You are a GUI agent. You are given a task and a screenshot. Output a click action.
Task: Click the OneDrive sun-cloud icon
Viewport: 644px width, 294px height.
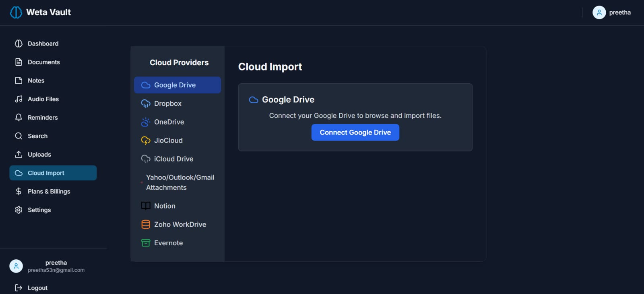(146, 122)
